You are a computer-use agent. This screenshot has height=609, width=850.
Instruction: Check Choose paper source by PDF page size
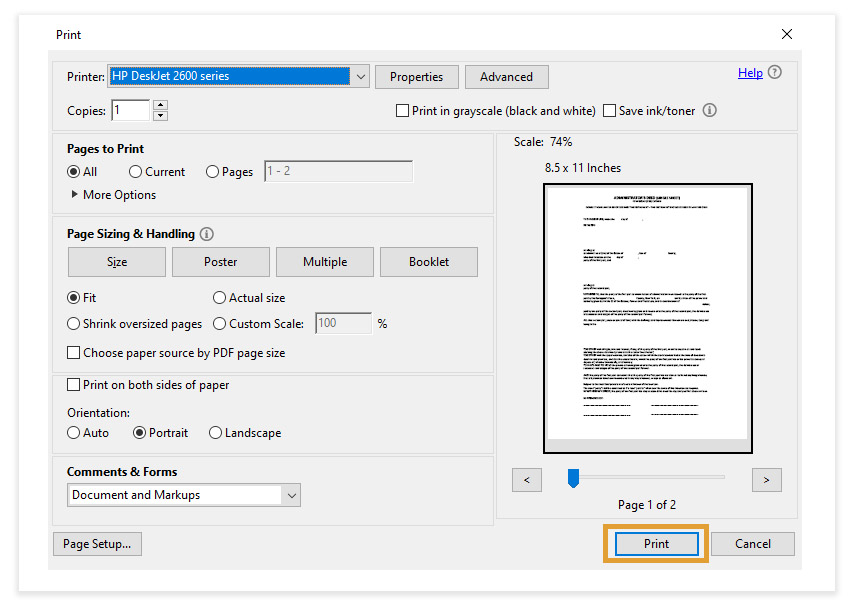pyautogui.click(x=73, y=352)
